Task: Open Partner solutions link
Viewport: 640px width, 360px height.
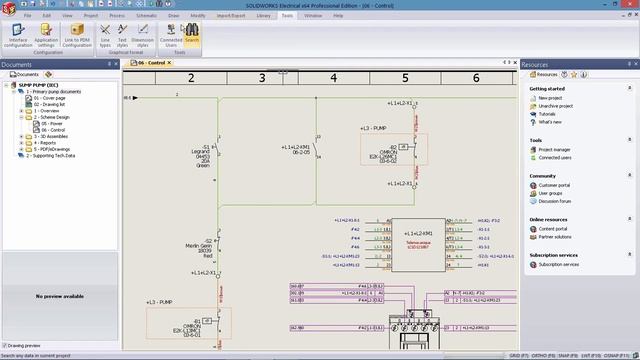Action: click(555, 237)
